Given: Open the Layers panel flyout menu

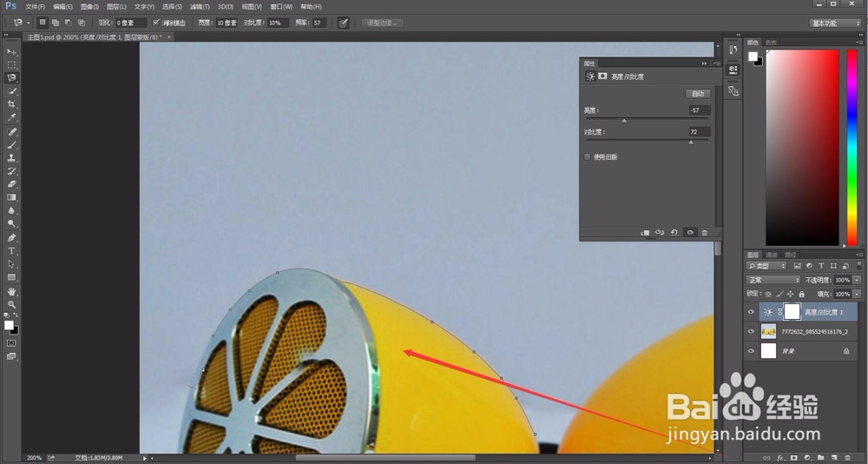Looking at the screenshot, I should (859, 255).
